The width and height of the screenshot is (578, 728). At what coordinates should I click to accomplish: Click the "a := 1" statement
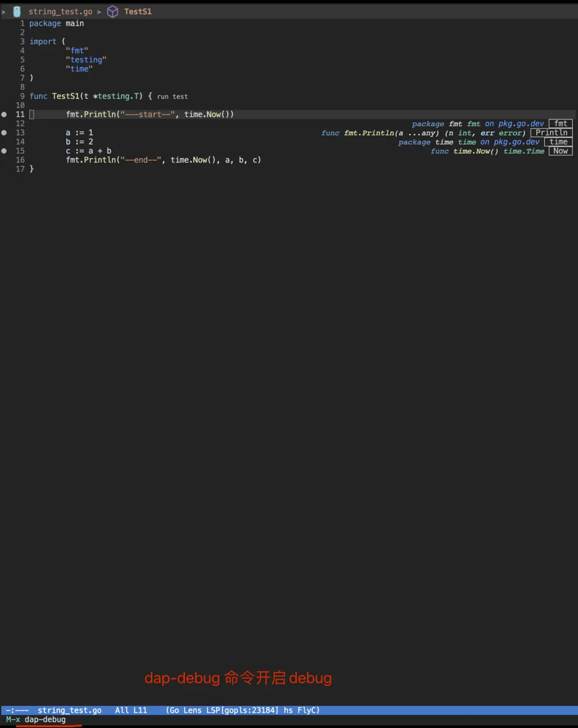click(79, 133)
